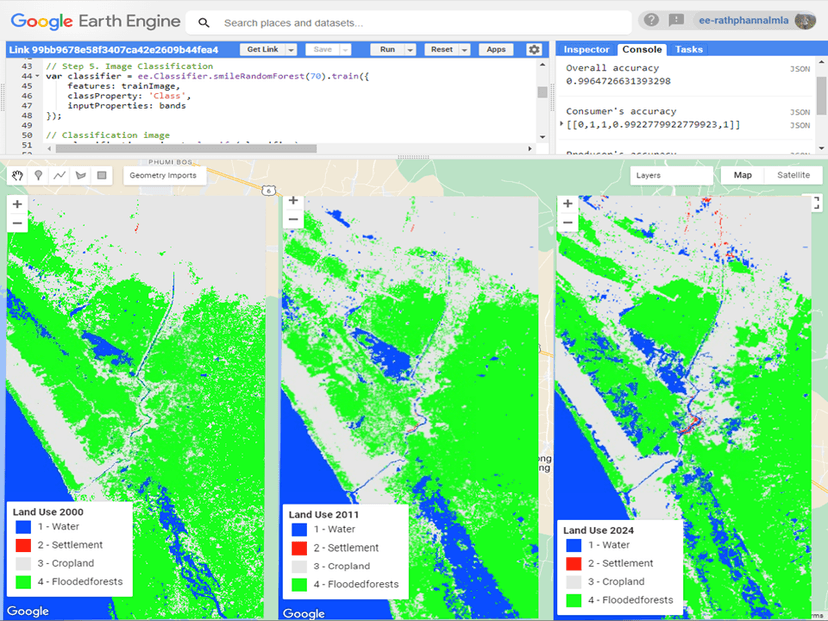Open the Reset dropdown arrow
The width and height of the screenshot is (828, 621).
[463, 50]
